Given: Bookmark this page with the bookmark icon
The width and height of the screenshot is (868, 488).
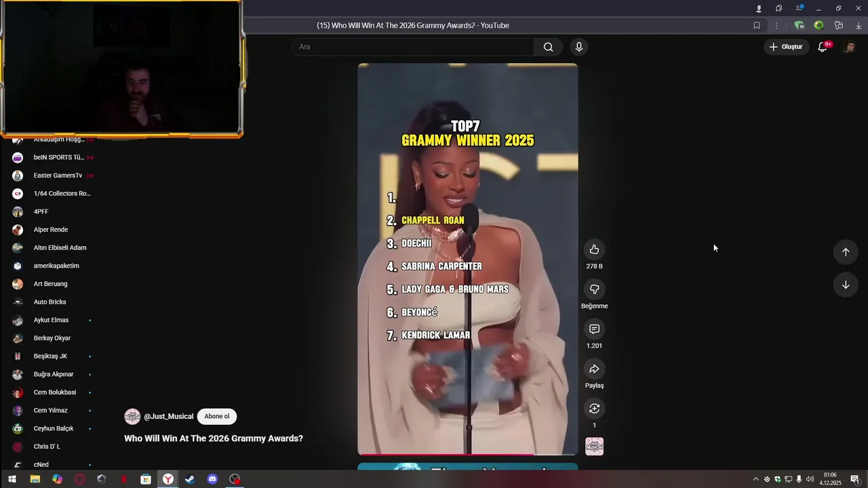Looking at the screenshot, I should (x=757, y=25).
